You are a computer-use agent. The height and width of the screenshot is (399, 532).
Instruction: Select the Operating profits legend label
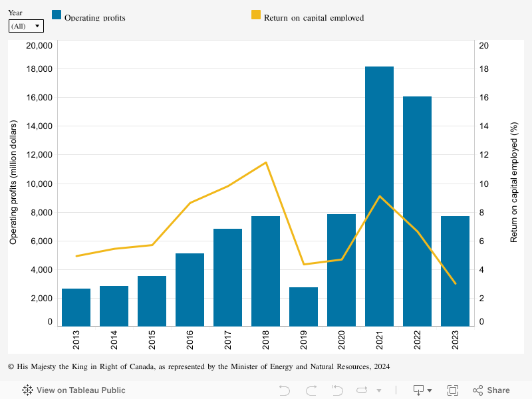point(94,18)
